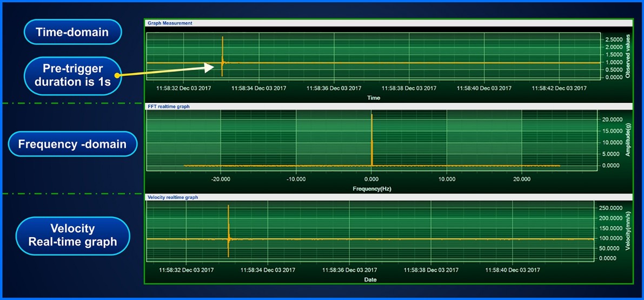Click the 15.0000 amplitude tick in FFT graph
644x300 pixels.
click(x=612, y=131)
